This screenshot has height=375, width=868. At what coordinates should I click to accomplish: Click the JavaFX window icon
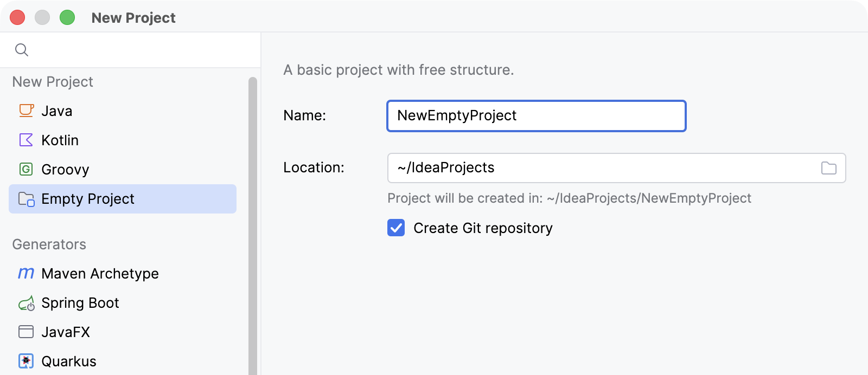[x=26, y=332]
